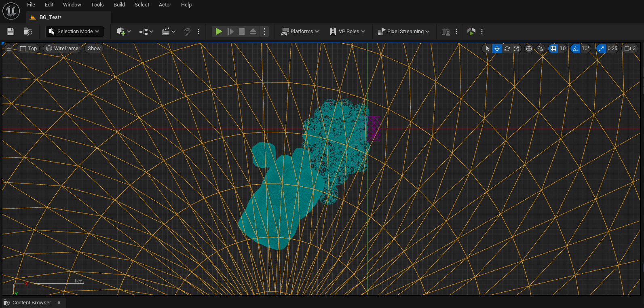
Task: Open grid snap size value 10
Action: (x=563, y=49)
